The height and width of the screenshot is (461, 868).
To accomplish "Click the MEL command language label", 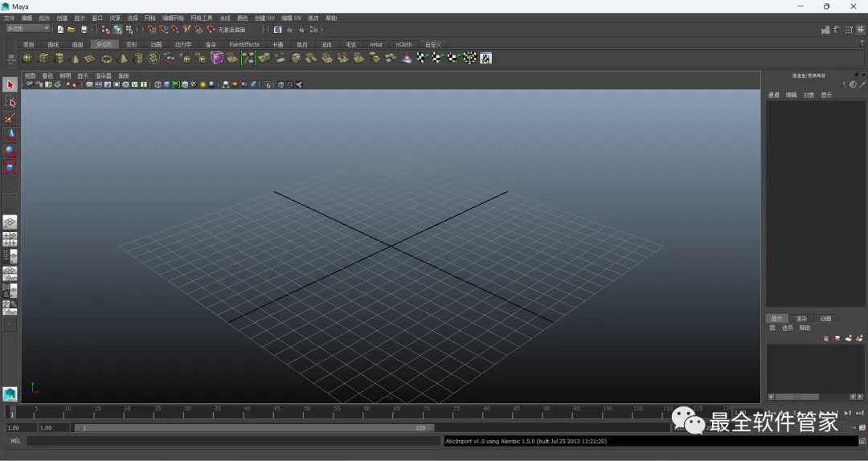I will [x=15, y=441].
